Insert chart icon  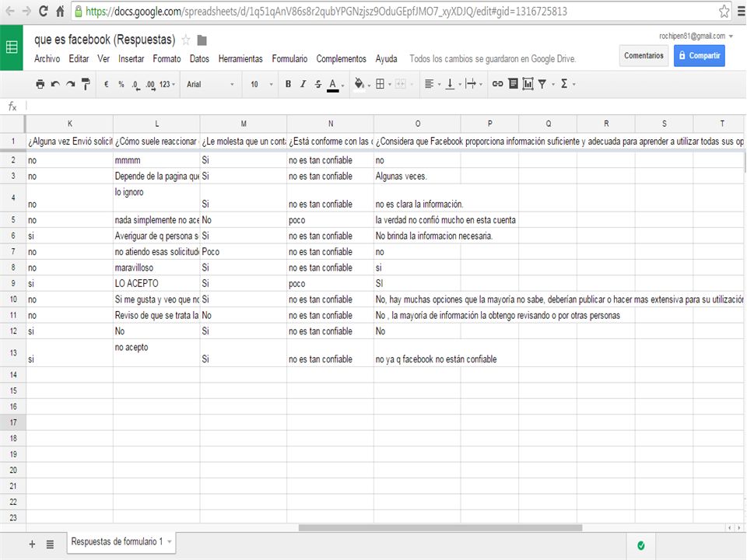pyautogui.click(x=528, y=84)
